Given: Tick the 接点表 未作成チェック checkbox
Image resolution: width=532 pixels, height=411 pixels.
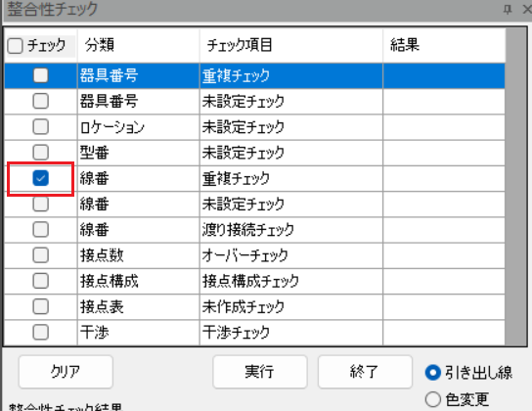Looking at the screenshot, I should point(41,307).
